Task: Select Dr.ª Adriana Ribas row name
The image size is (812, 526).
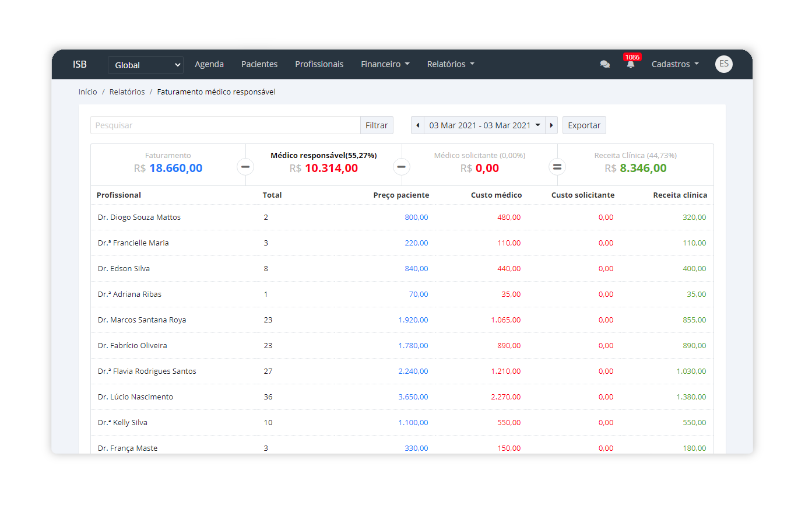Action: pos(129,294)
